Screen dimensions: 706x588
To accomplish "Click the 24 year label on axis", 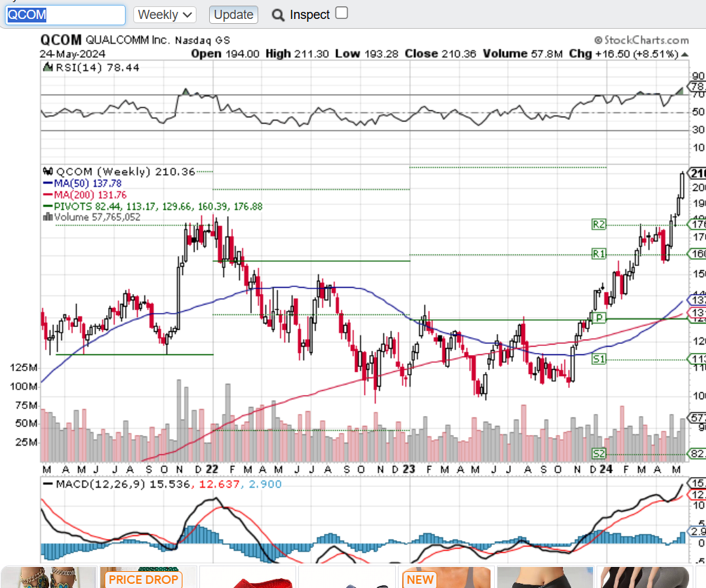I will (x=606, y=469).
